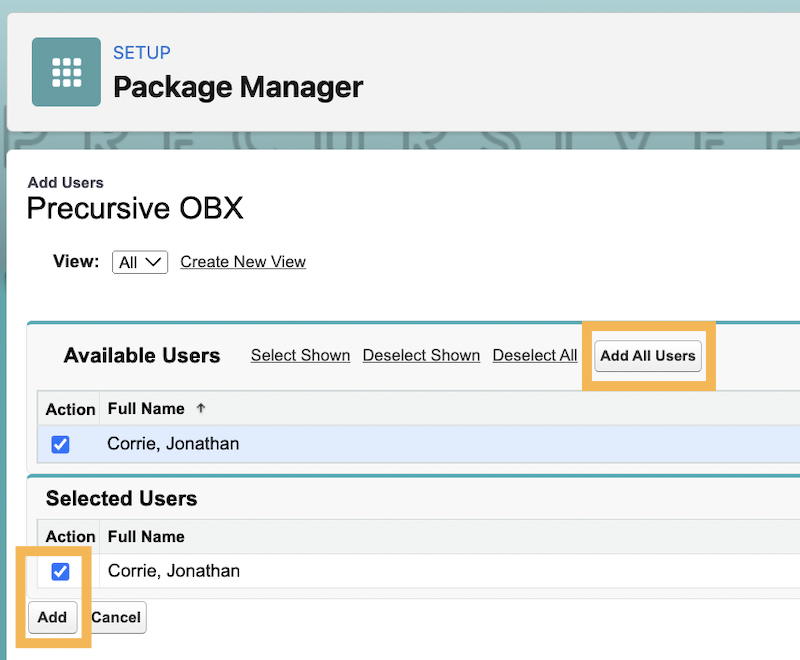This screenshot has height=660, width=800.
Task: Click Full Name header in Selected Users
Action: click(146, 536)
